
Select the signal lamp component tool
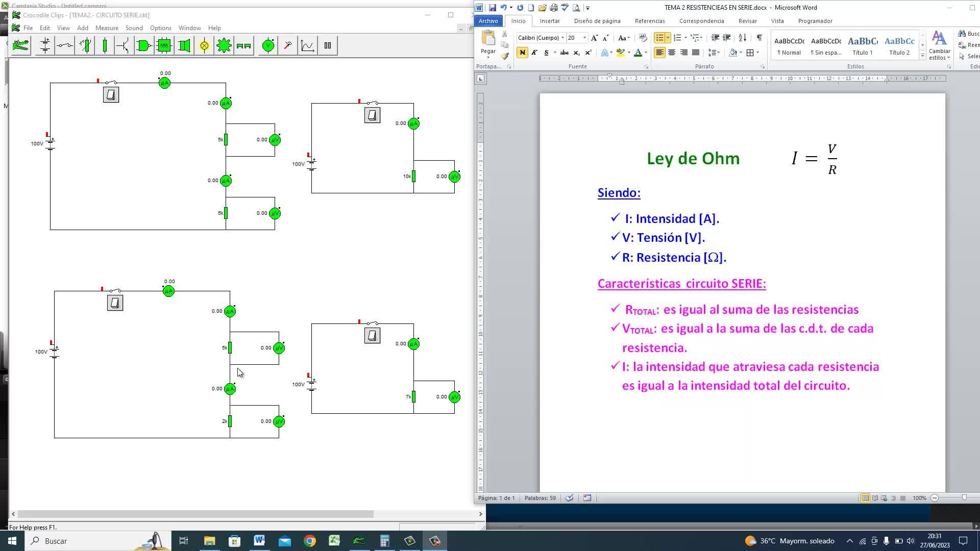(204, 46)
